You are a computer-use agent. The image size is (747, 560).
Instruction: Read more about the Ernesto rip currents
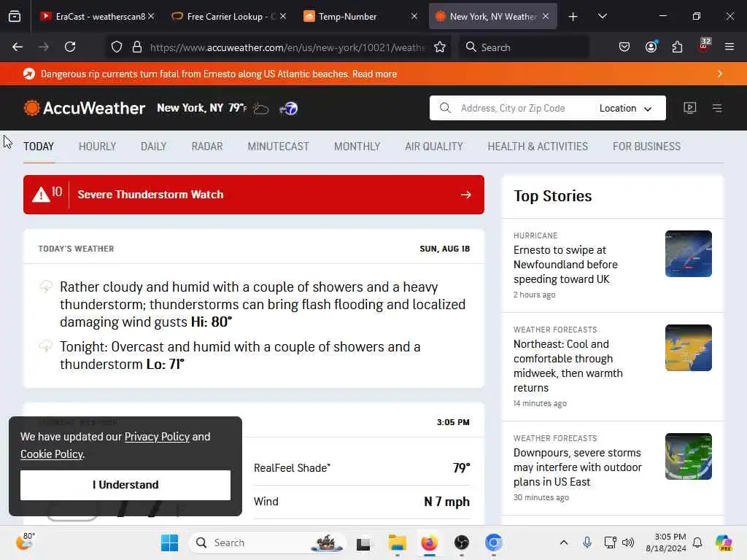click(x=374, y=74)
